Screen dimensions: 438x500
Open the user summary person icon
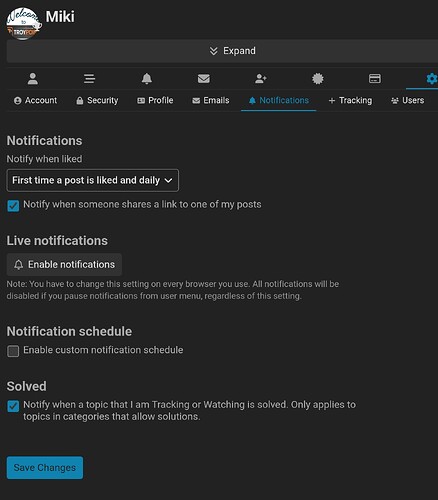[x=33, y=79]
